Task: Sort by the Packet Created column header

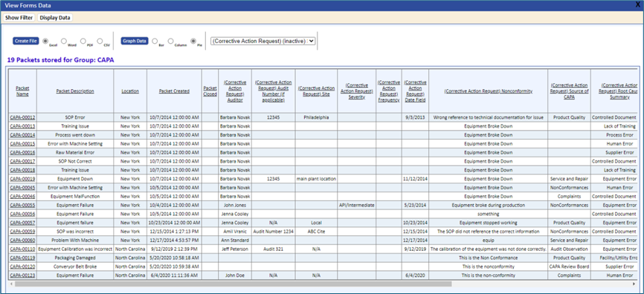Action: pyautogui.click(x=174, y=91)
